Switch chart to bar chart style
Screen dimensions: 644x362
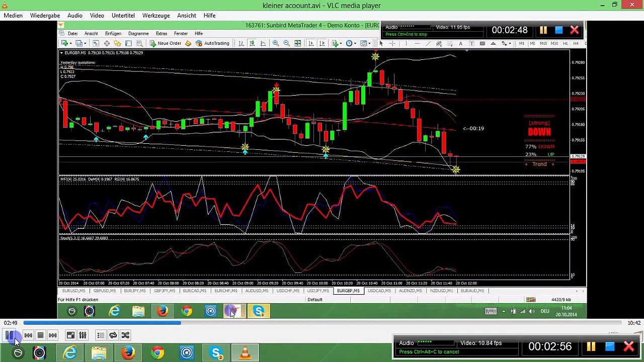point(242,43)
